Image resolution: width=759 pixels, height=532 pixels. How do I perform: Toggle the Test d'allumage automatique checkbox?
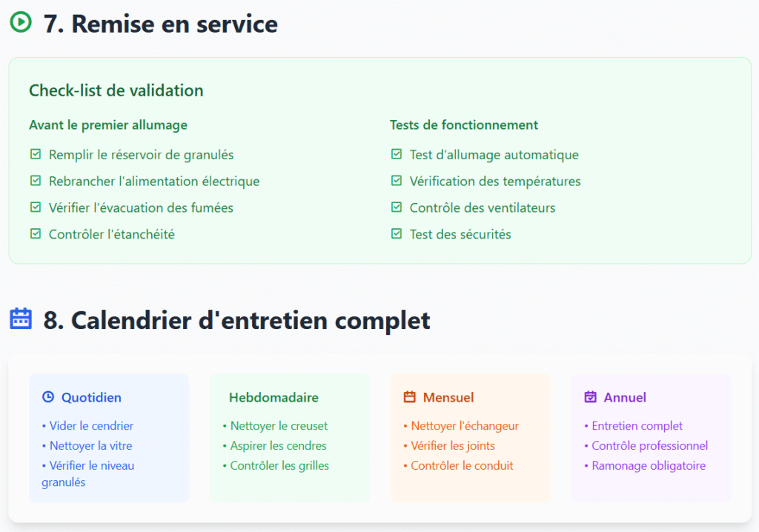click(x=397, y=155)
